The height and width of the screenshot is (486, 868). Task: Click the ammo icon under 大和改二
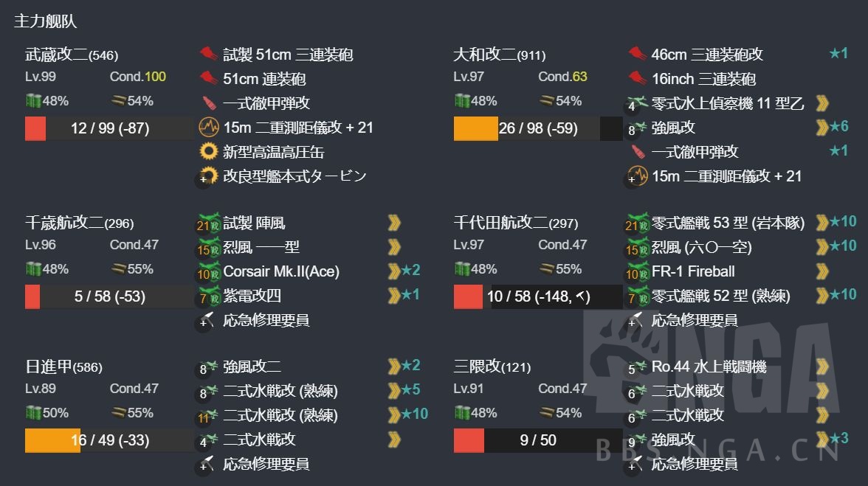tap(547, 101)
